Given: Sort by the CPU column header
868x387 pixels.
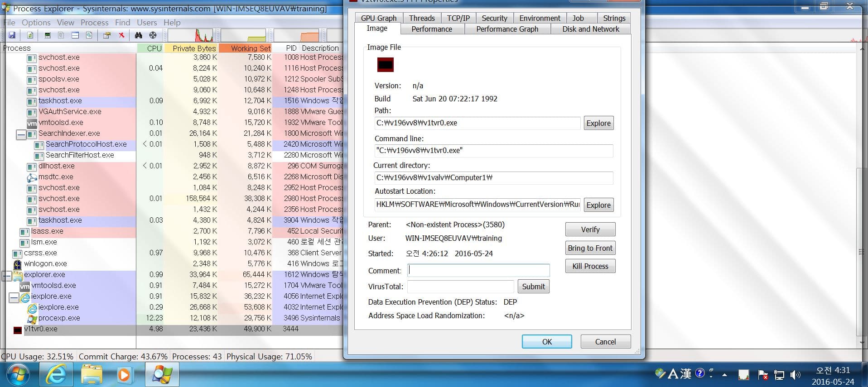Looking at the screenshot, I should coord(150,48).
